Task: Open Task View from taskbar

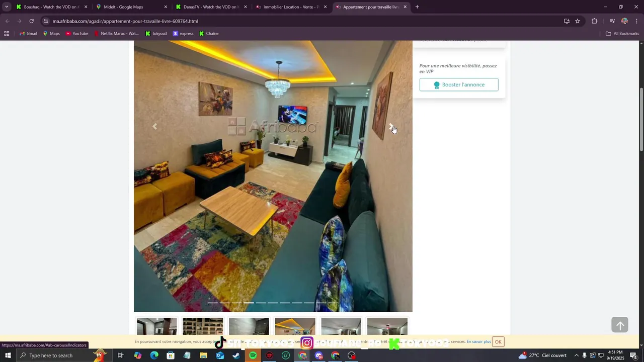Action: tap(121, 355)
